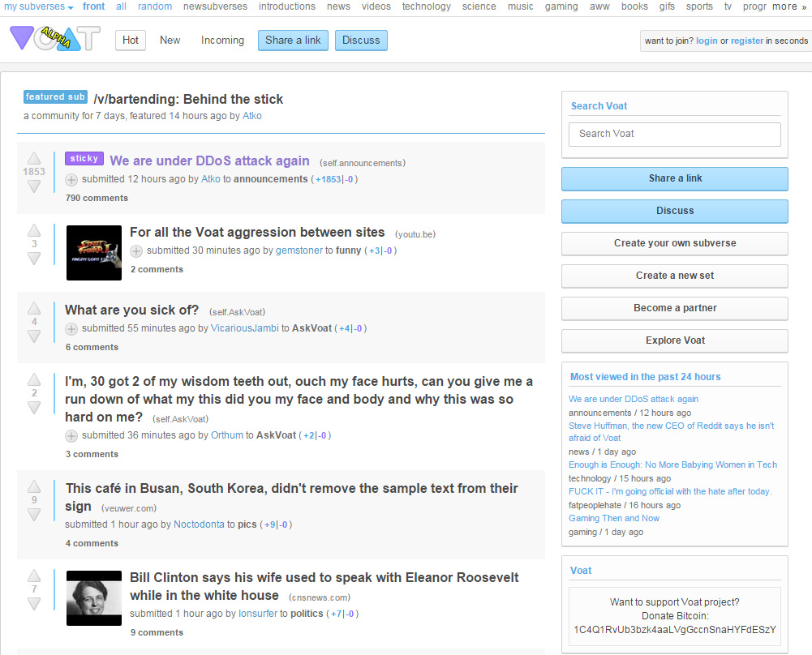Screen dimensions: 812x655
Task: Open '/v/bartending: Behind the stick' featured sub
Action: coord(188,99)
